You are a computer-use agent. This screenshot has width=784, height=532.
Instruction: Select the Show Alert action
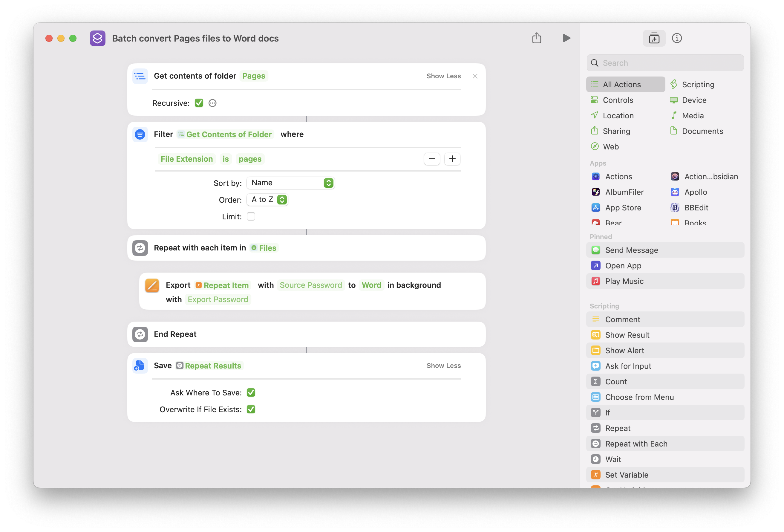point(665,350)
